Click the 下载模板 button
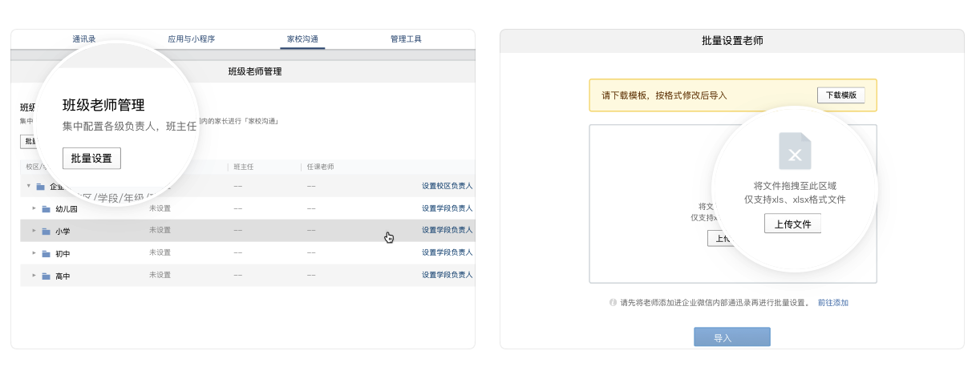This screenshot has width=980, height=375. tap(841, 95)
